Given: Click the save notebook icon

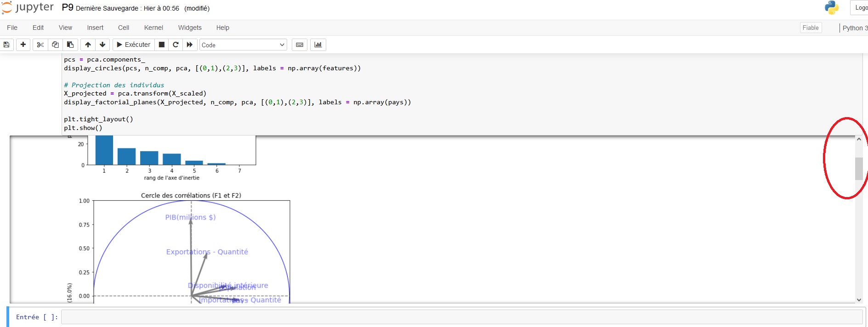Looking at the screenshot, I should 6,45.
